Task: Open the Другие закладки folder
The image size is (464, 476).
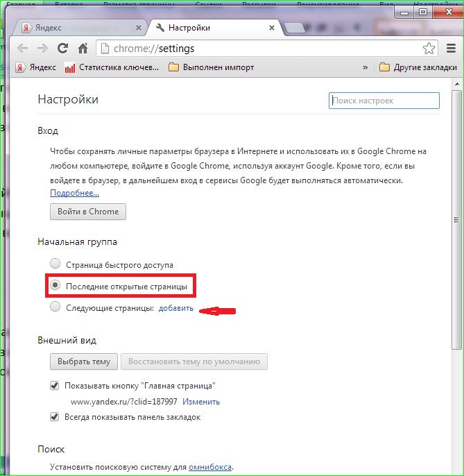Action: coord(418,67)
